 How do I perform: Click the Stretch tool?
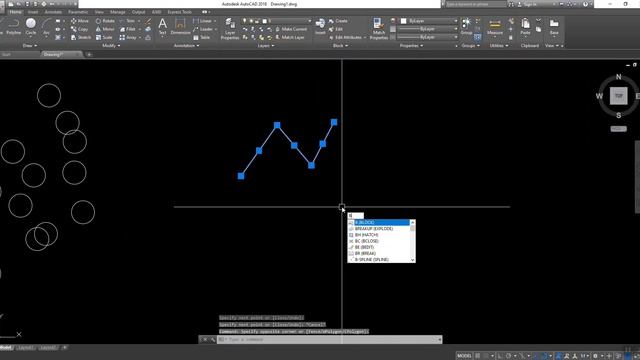81,37
